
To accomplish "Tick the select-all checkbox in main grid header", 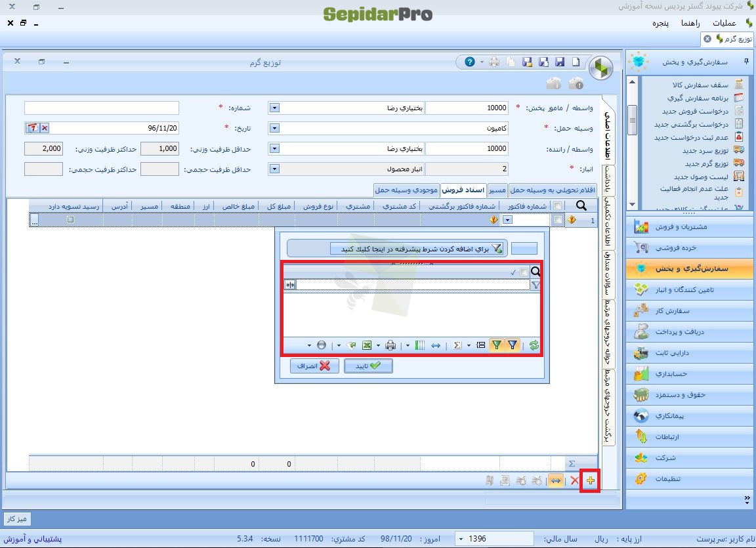I will (558, 206).
